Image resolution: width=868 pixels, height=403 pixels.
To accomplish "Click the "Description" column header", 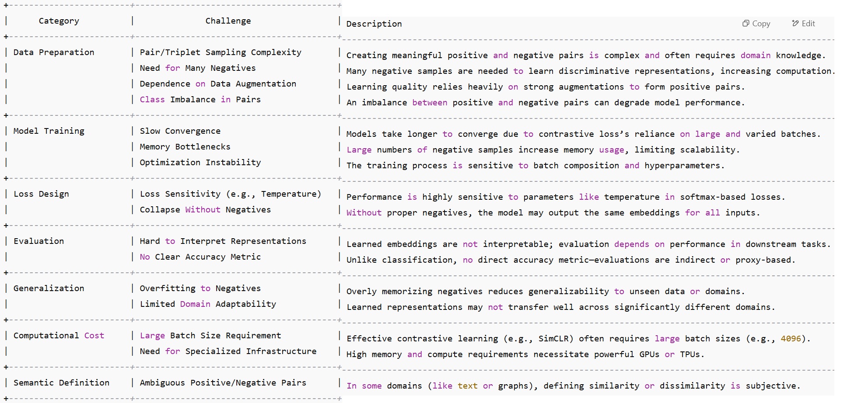I will point(374,24).
